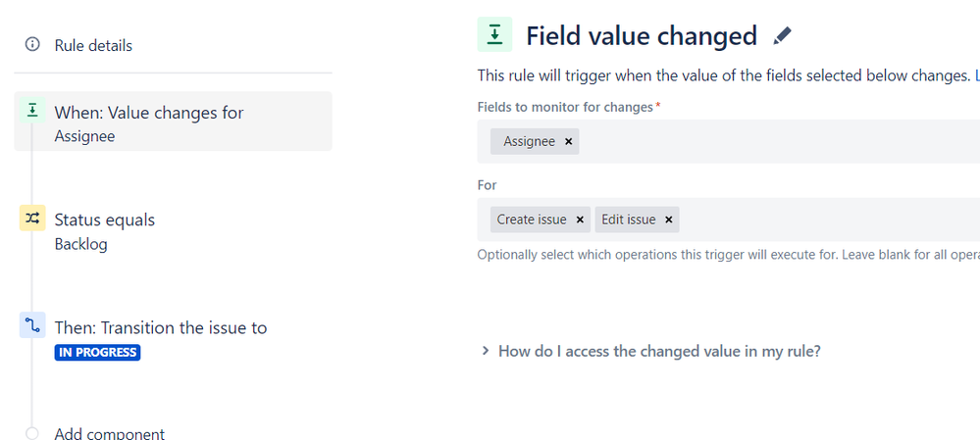Screen dimensions: 980x440
Task: Select the 'When: Value changes for' step
Action: pos(149,113)
